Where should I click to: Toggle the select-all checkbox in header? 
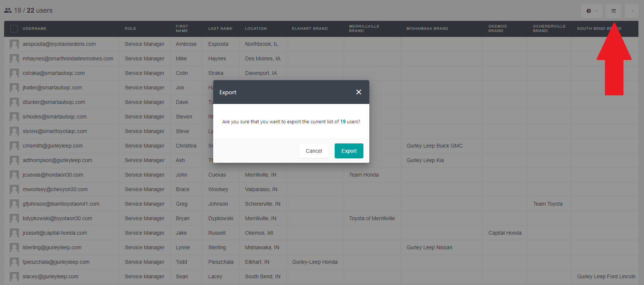pos(14,29)
